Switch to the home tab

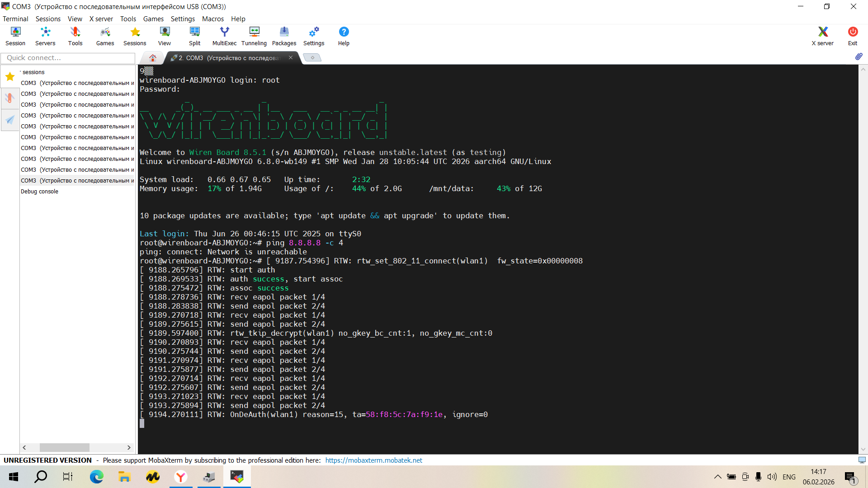pos(152,58)
